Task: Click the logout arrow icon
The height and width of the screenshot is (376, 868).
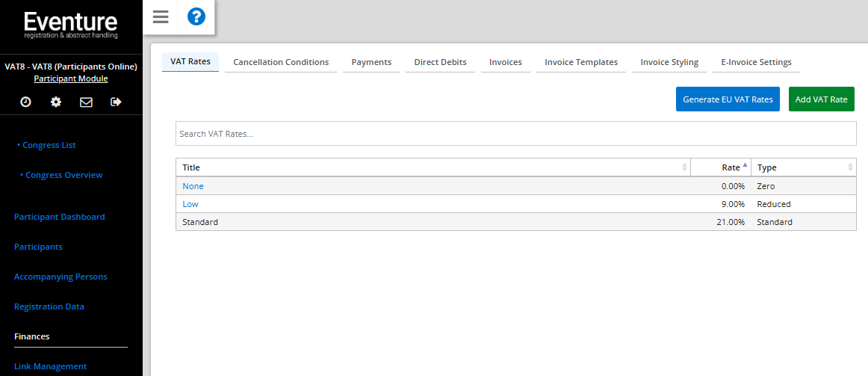Action: (x=116, y=102)
